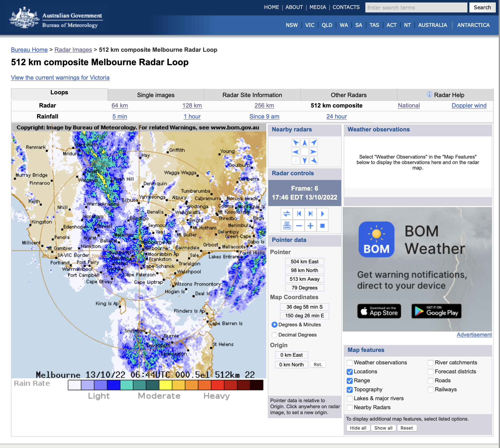Viewport: 500px width, 448px height.
Task: Enable the Railways checkbox
Action: (431, 390)
